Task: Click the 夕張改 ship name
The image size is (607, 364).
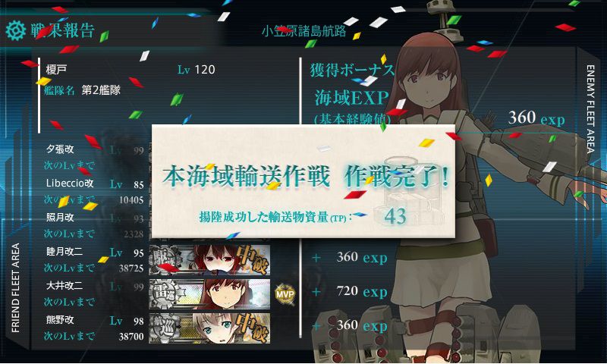Action: point(60,149)
